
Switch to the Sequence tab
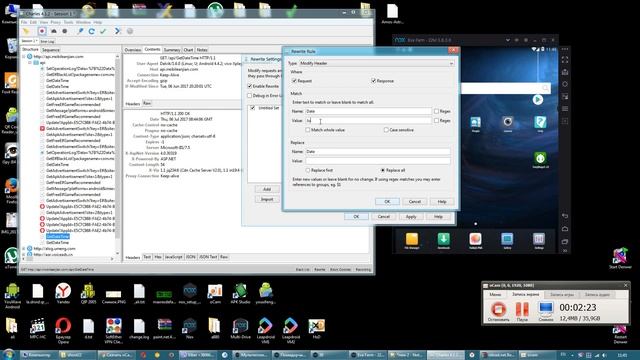(51, 50)
